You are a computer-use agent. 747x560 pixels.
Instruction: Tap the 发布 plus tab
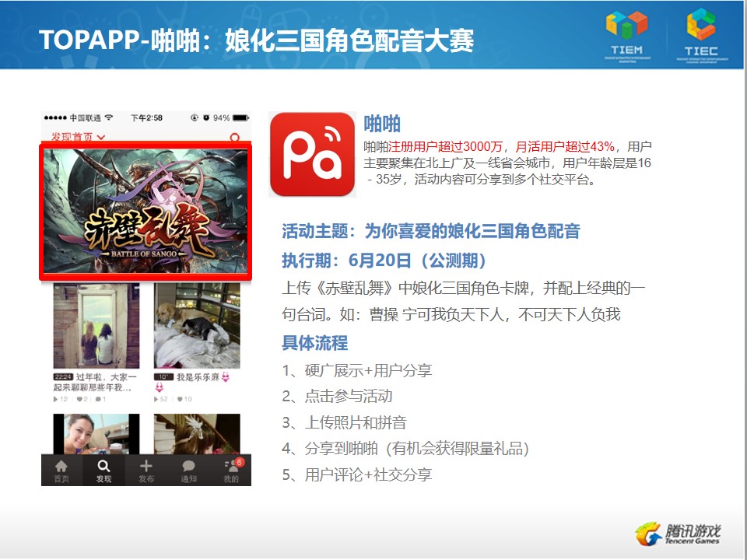[146, 471]
